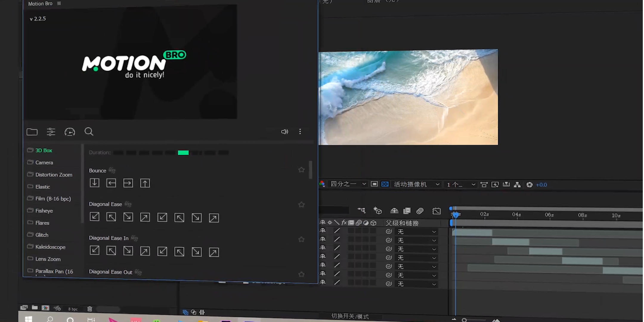644x322 pixels.
Task: Open the 活动摄像机 camera view dropdown
Action: pos(417,184)
